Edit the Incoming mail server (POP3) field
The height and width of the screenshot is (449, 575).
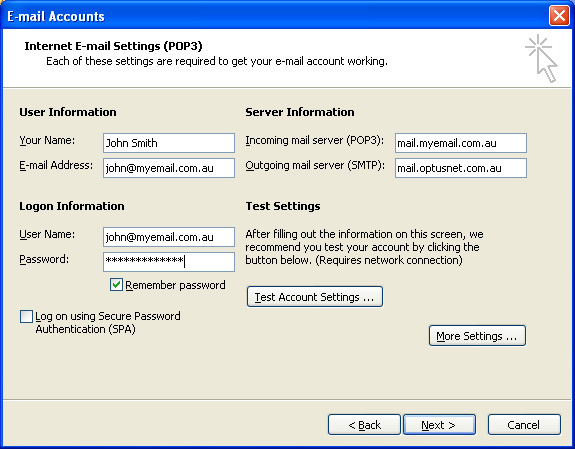461,143
